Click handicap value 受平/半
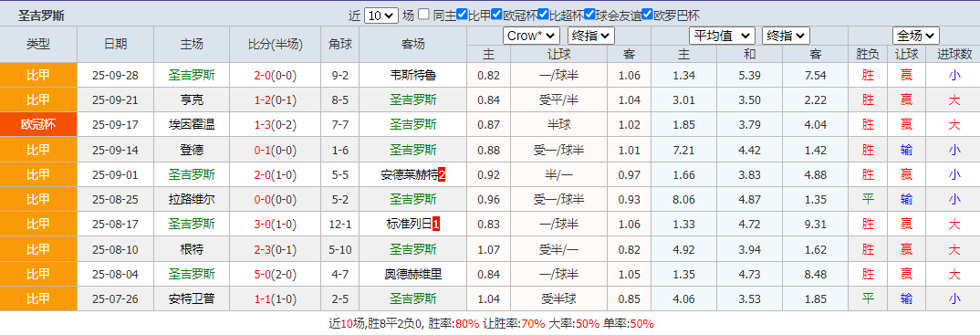Screen dimensions: 980x335 pos(558,100)
